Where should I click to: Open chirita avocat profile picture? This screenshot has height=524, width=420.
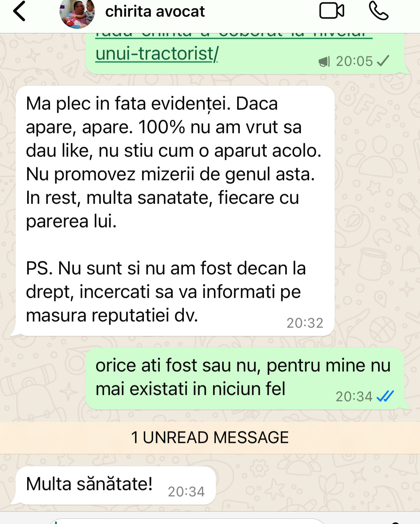[x=77, y=12]
